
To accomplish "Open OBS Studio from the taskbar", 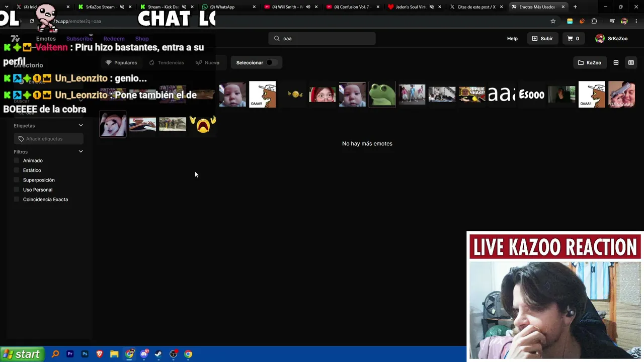I will click(x=174, y=354).
